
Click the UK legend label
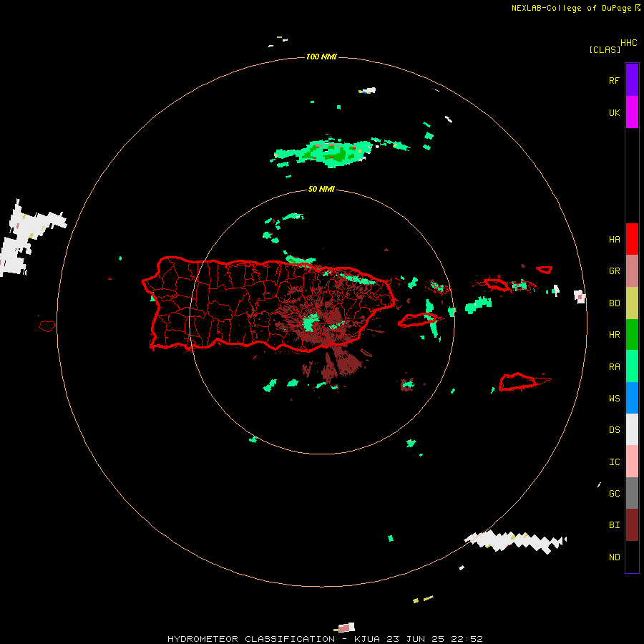[614, 113]
